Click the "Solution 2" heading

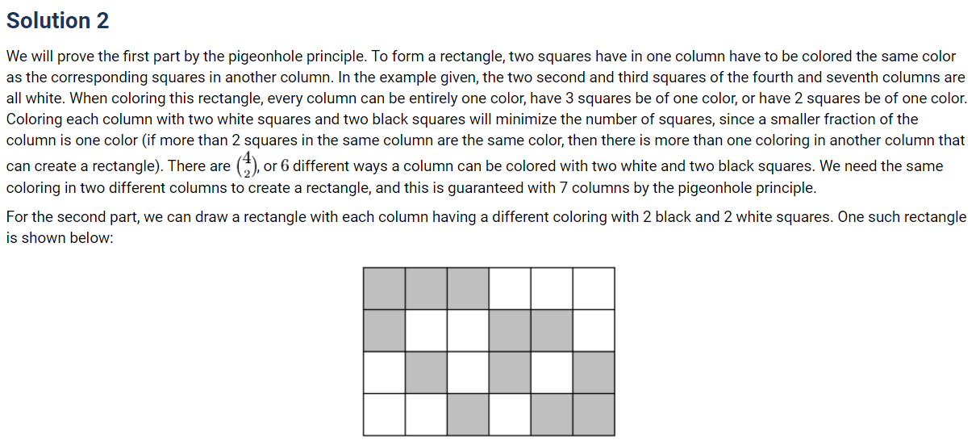click(x=57, y=21)
